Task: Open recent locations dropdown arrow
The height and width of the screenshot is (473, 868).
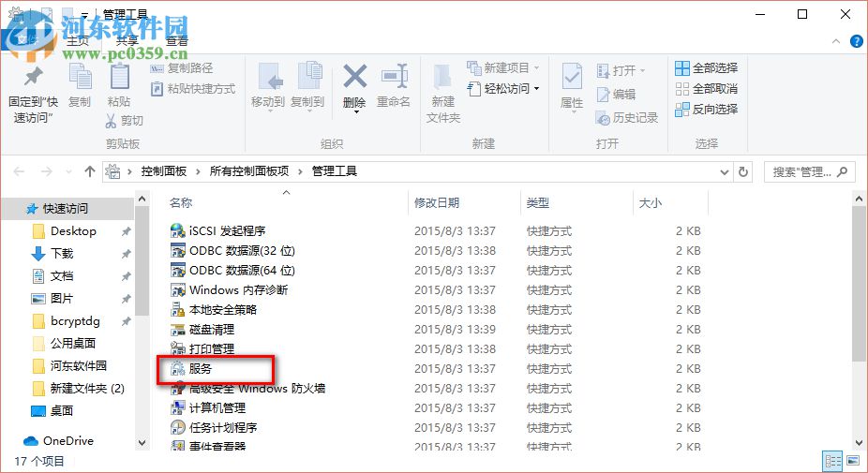Action: pyautogui.click(x=68, y=172)
